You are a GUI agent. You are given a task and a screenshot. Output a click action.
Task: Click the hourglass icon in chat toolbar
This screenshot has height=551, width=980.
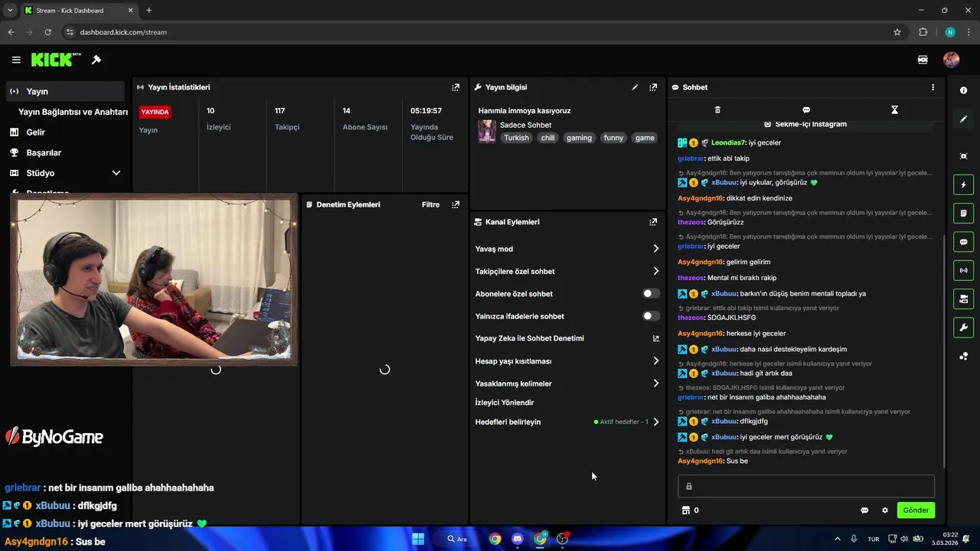point(894,109)
